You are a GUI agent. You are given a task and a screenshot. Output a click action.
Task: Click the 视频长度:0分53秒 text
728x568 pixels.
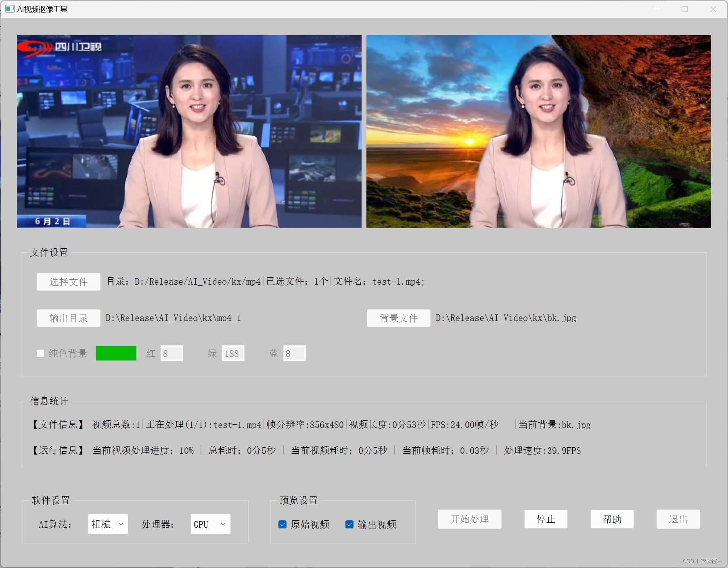(x=387, y=425)
